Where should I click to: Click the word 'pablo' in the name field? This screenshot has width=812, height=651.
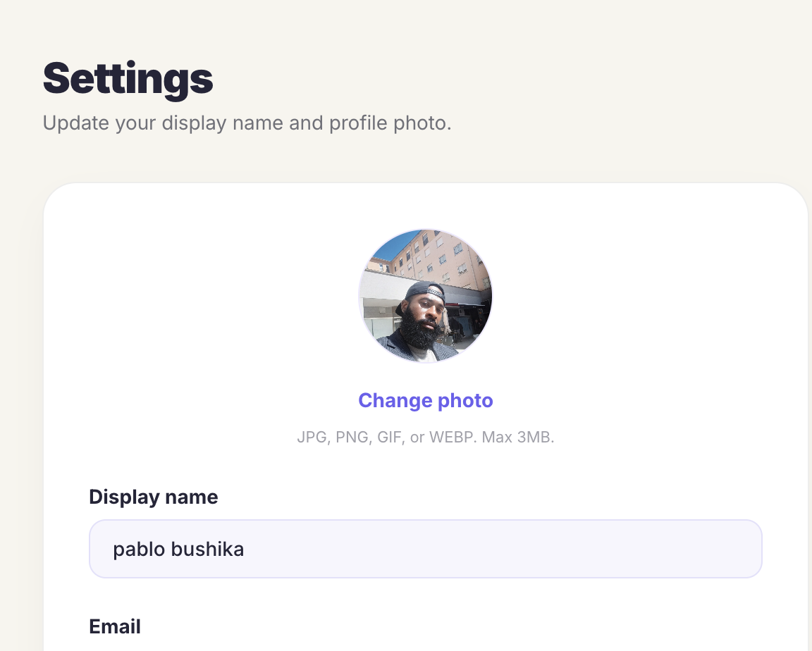[139, 550]
